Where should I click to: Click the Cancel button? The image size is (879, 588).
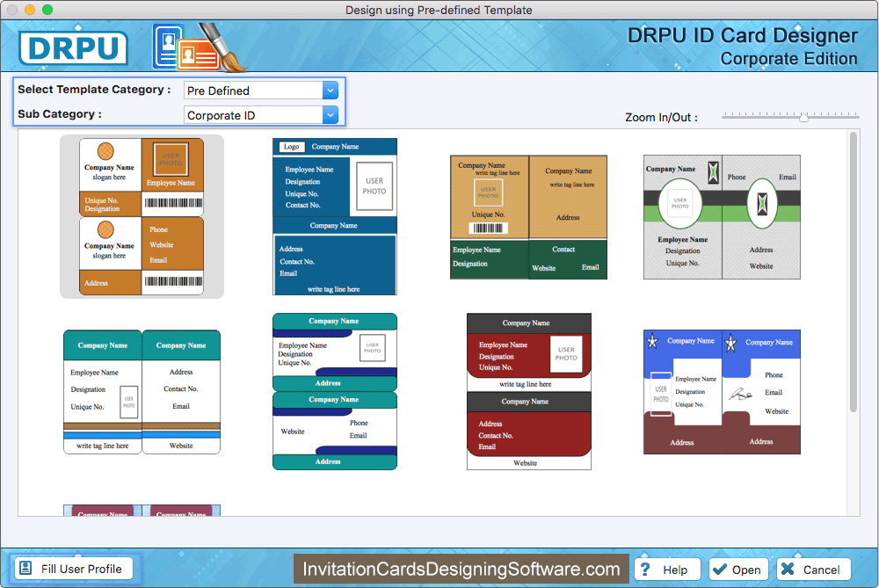click(813, 570)
